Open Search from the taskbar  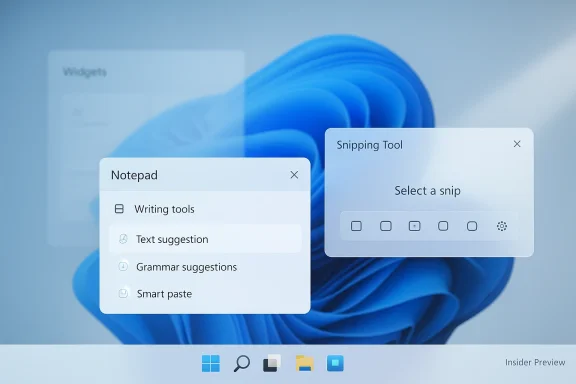242,363
